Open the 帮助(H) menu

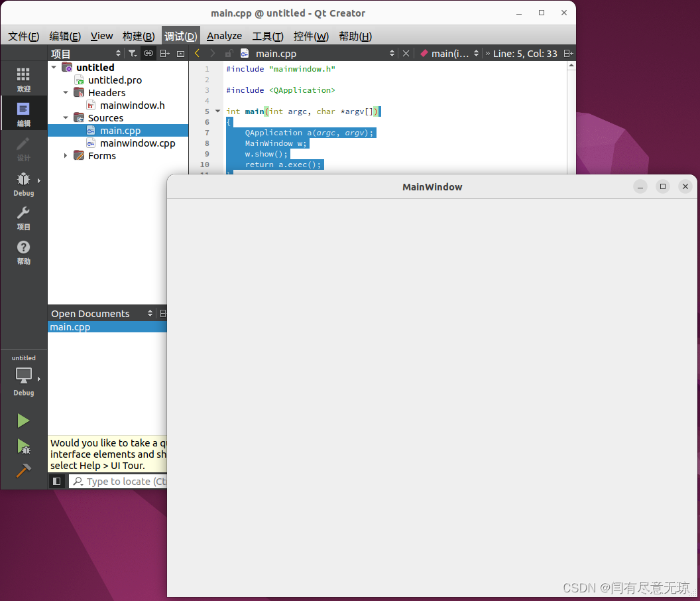(355, 36)
